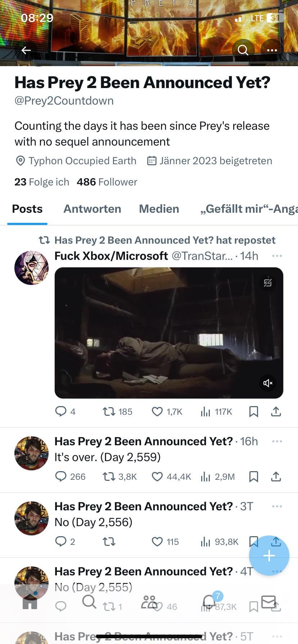Toggle captions icon on the video
This screenshot has height=644, width=298.
click(268, 283)
